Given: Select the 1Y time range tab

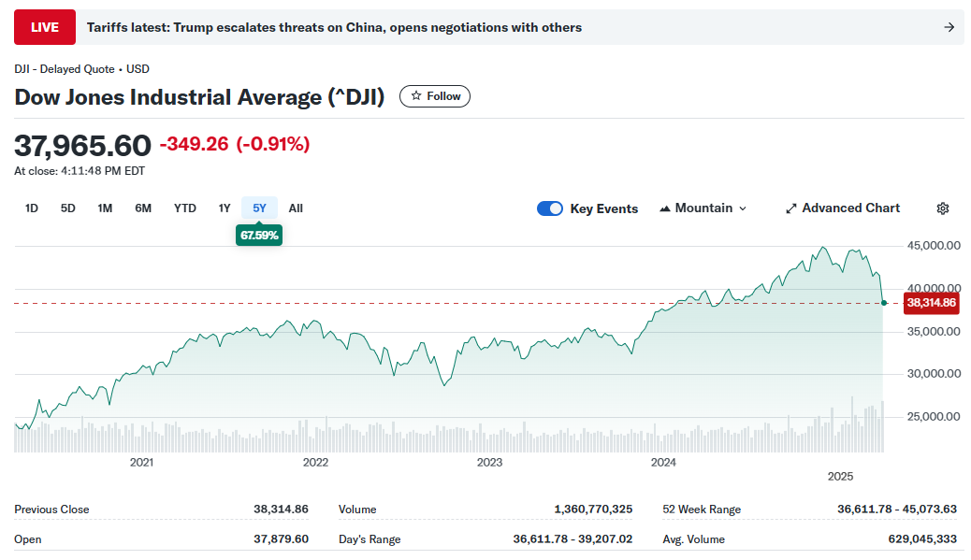Looking at the screenshot, I should (x=225, y=208).
